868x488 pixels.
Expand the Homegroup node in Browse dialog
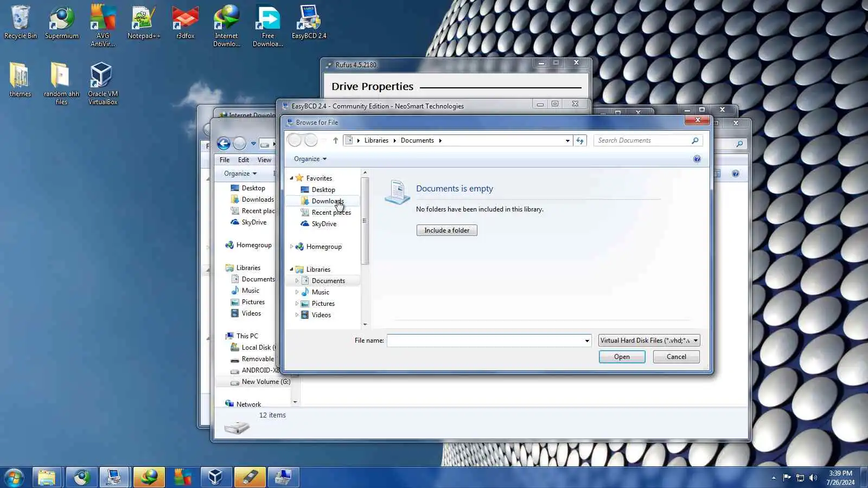(x=291, y=247)
